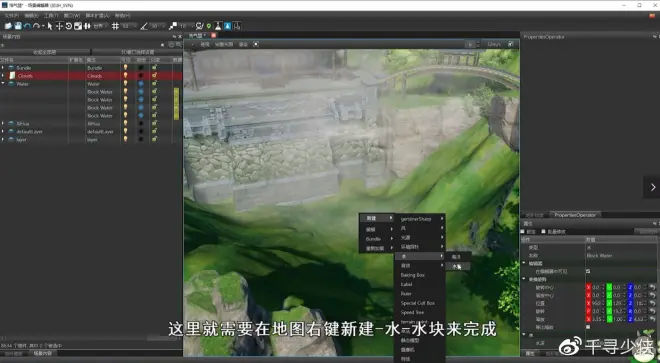Click the mirror tool beside scale

tap(87, 26)
